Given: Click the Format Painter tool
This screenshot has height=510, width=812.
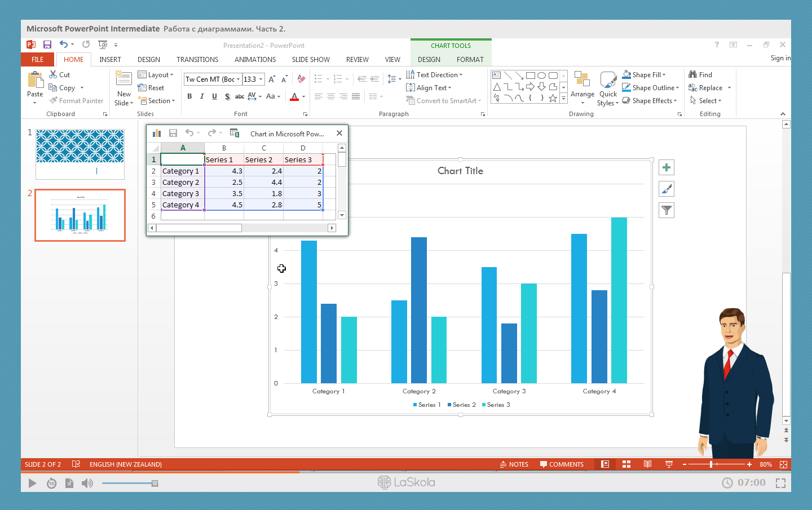Looking at the screenshot, I should [76, 101].
